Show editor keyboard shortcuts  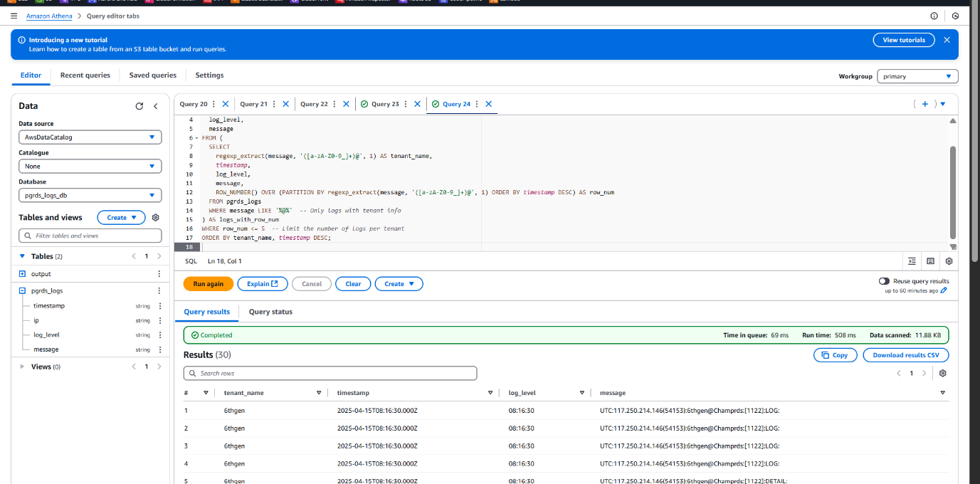(930, 261)
